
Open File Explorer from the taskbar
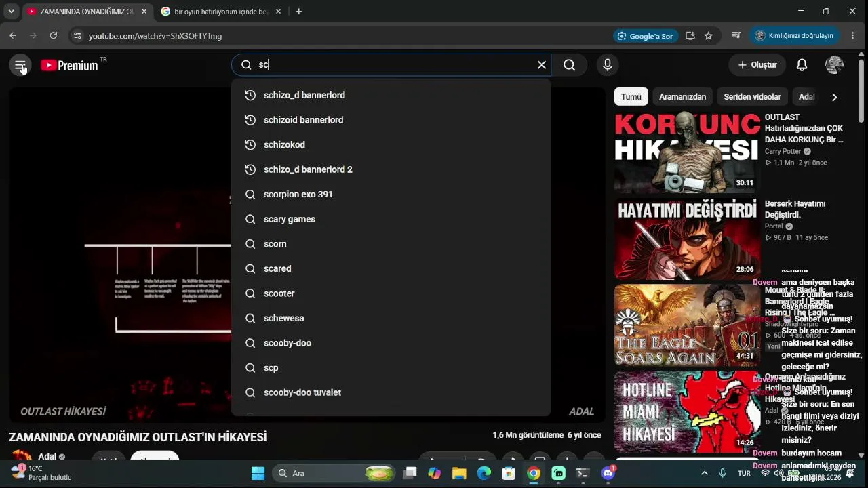[x=459, y=473]
